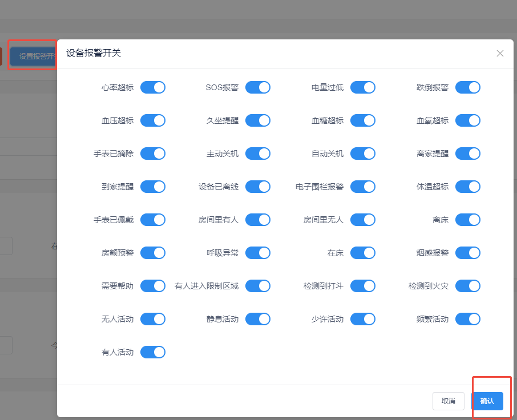Toggle the 烟感报警 switch
Viewport: 517px width, 420px height.
pos(468,253)
